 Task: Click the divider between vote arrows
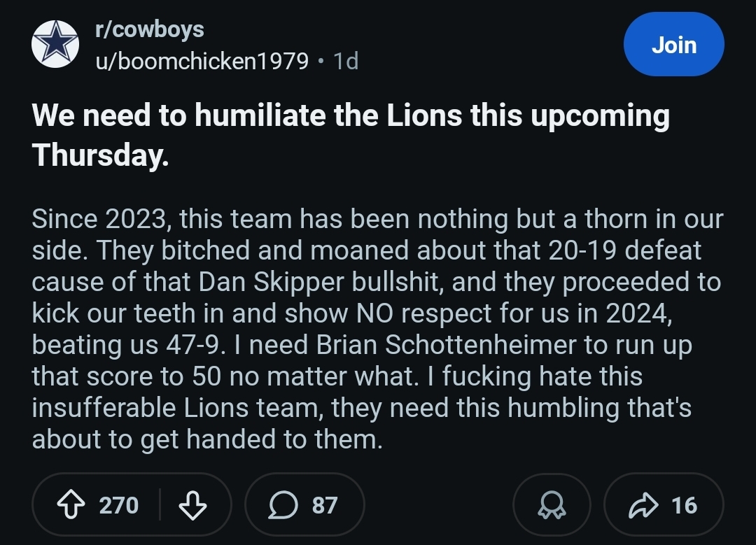(x=160, y=504)
